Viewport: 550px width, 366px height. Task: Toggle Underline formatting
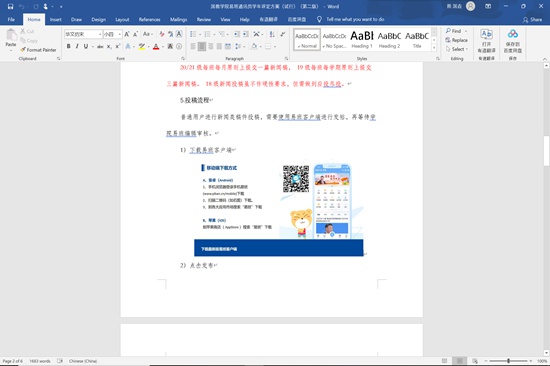coord(86,46)
